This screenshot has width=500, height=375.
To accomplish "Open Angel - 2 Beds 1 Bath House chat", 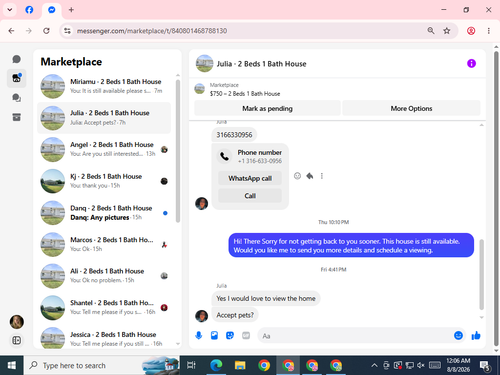I will point(104,149).
